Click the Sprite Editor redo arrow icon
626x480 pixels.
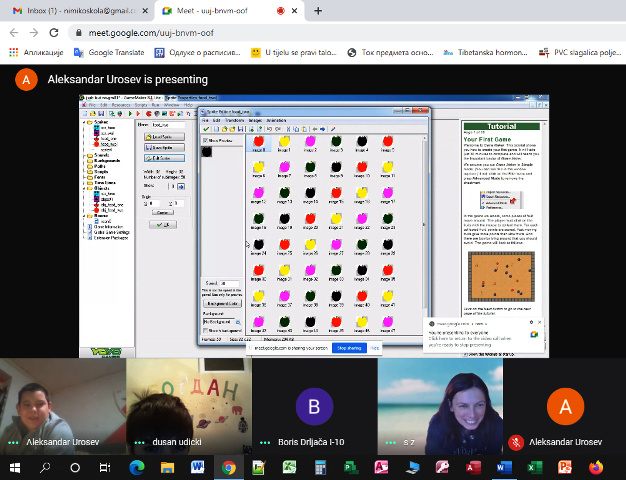(x=278, y=129)
